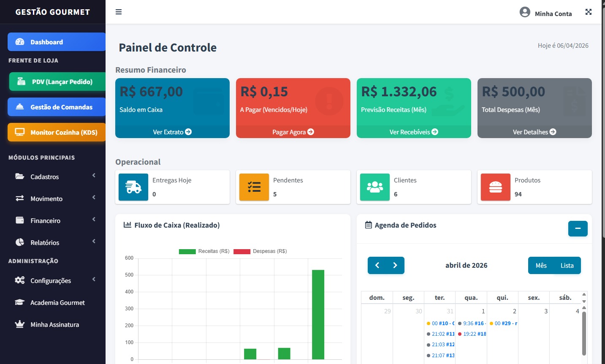Viewport: 605px width, 364px height.
Task: Click Ver Extrato link
Action: coord(172,132)
